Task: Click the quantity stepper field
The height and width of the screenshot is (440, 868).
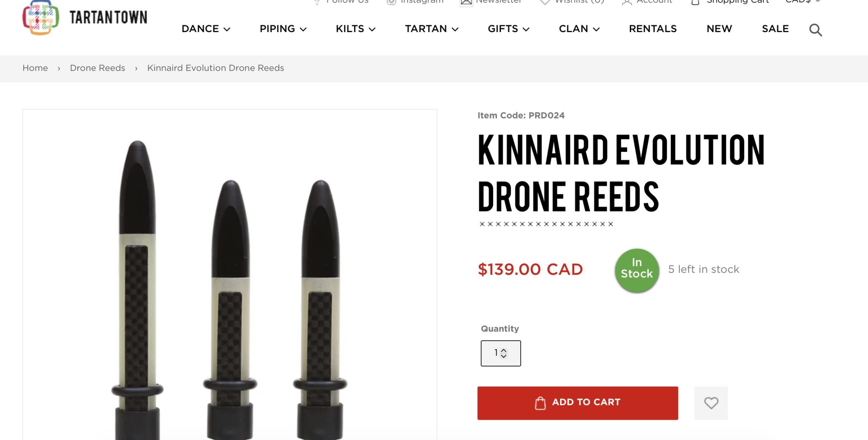Action: click(x=500, y=353)
